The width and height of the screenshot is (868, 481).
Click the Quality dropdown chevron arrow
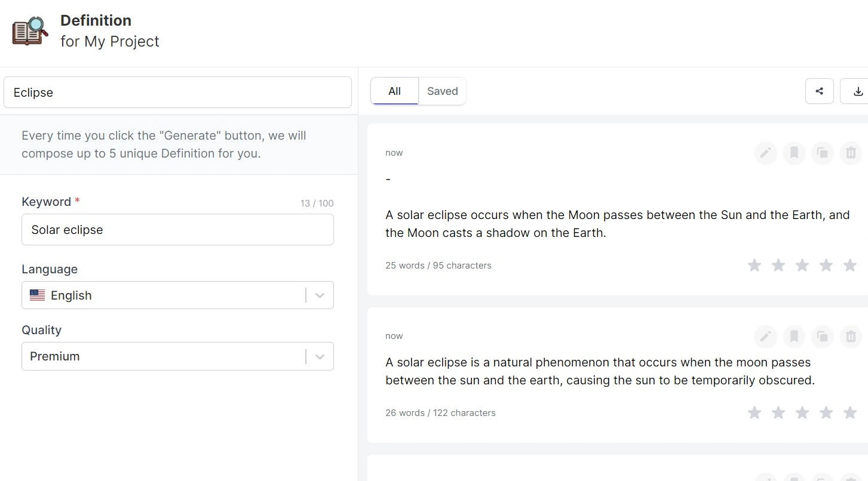pyautogui.click(x=320, y=356)
